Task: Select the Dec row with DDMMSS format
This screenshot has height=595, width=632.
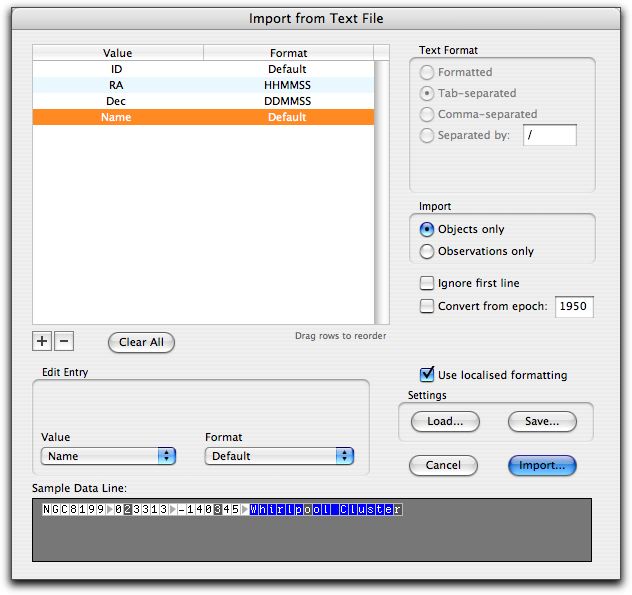Action: (203, 101)
